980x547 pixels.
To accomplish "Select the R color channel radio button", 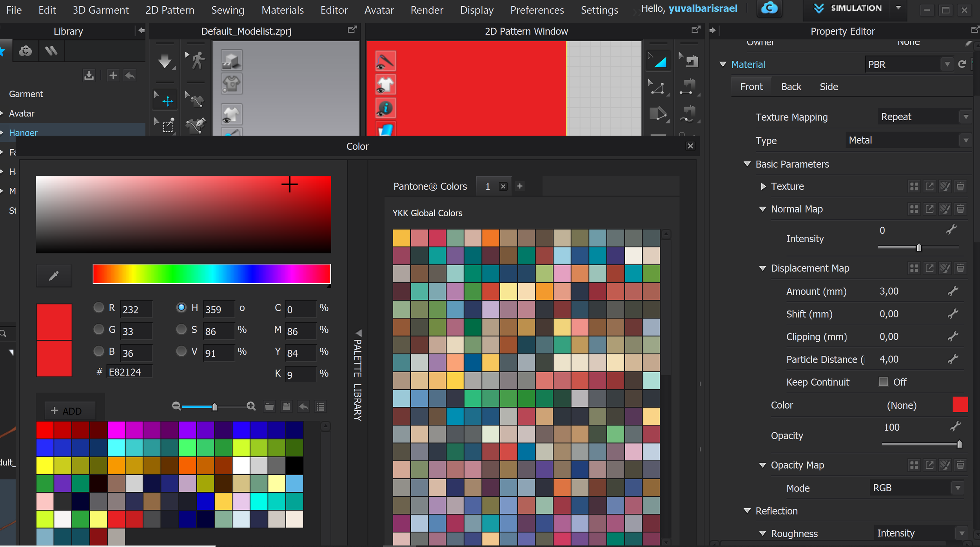I will pos(99,308).
